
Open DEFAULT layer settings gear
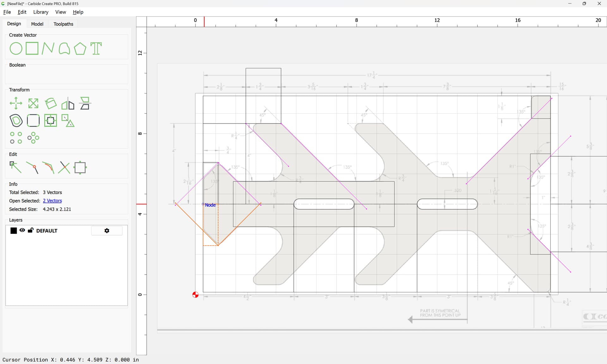pyautogui.click(x=107, y=231)
